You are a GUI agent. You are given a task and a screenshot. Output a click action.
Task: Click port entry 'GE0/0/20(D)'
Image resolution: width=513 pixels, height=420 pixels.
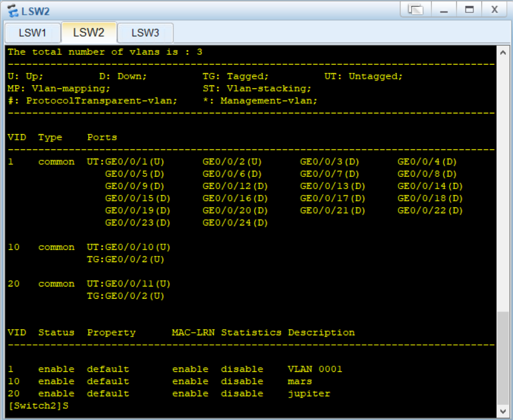235,210
